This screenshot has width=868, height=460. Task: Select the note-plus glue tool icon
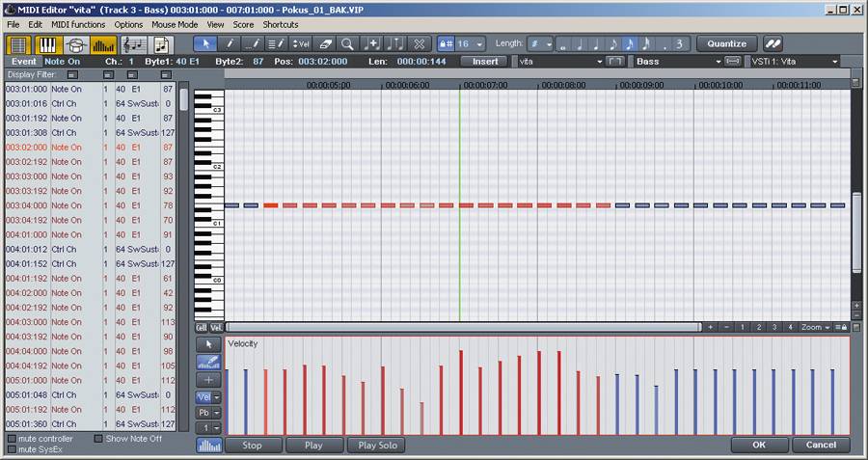pyautogui.click(x=371, y=43)
